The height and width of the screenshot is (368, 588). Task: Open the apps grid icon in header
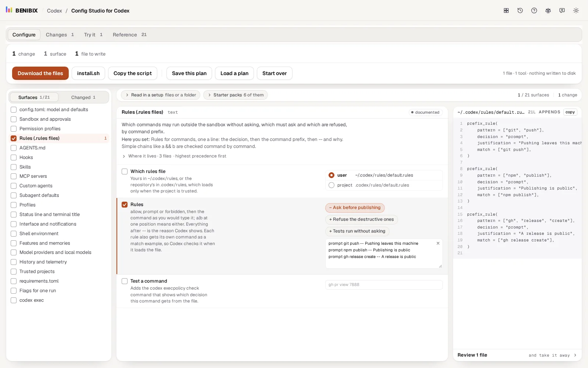tap(506, 11)
